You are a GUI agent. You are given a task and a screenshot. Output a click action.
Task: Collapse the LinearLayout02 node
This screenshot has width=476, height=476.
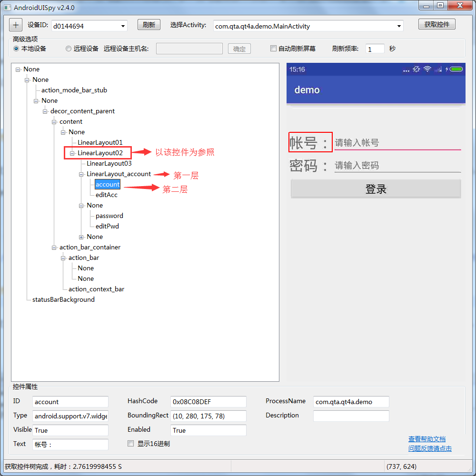tap(72, 153)
